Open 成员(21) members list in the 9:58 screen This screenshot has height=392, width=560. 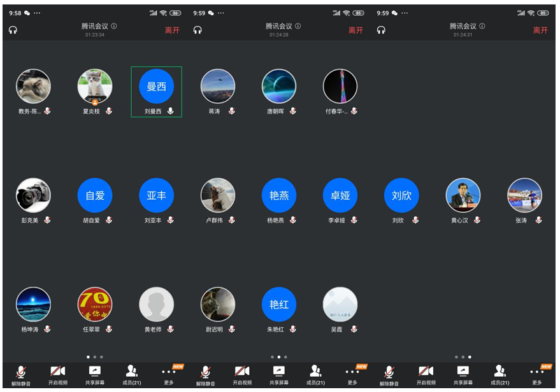click(x=132, y=374)
